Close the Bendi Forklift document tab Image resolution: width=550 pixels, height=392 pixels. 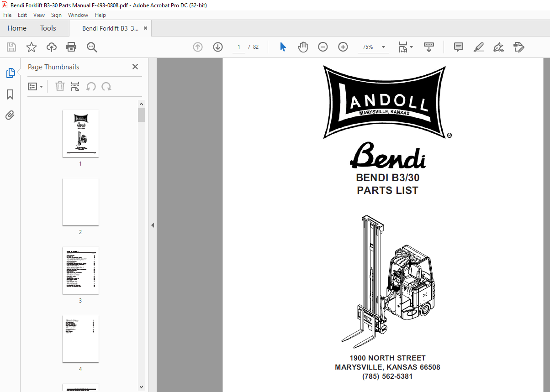point(146,28)
